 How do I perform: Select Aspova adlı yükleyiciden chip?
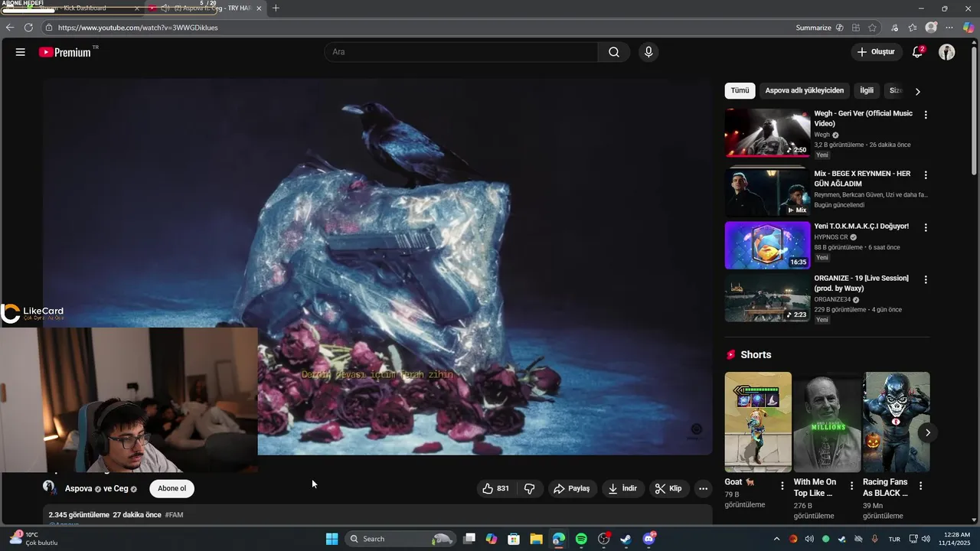[805, 90]
